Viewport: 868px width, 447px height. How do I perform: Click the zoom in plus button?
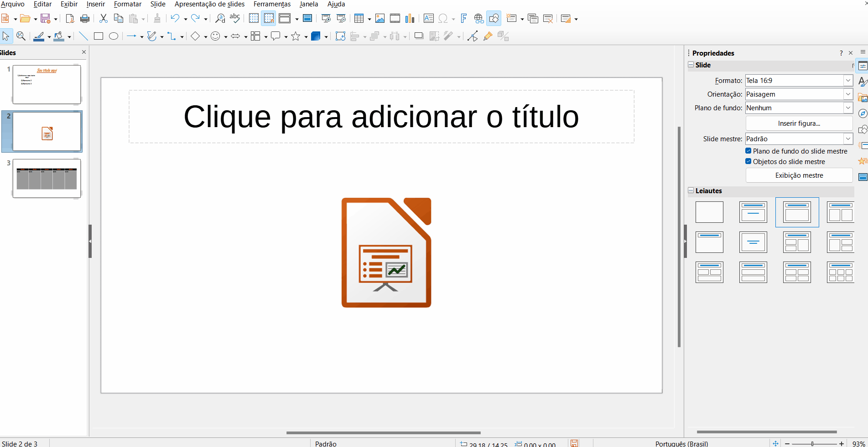(x=842, y=444)
